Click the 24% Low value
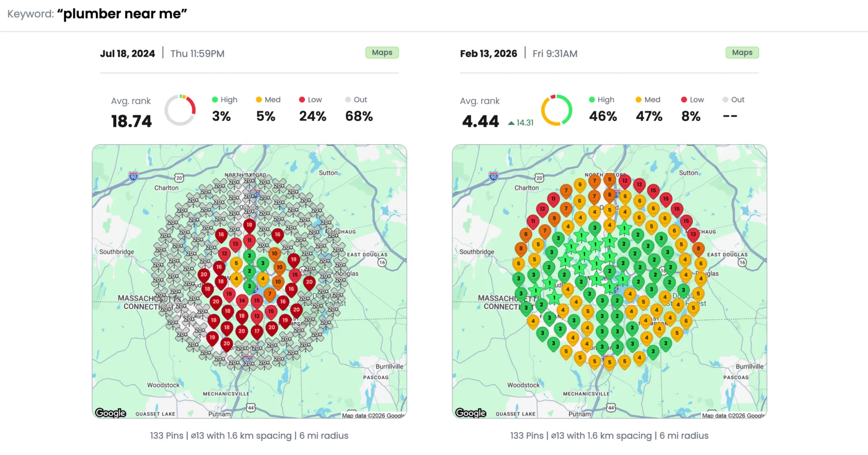Screen dimensions: 868x455 pyautogui.click(x=312, y=116)
